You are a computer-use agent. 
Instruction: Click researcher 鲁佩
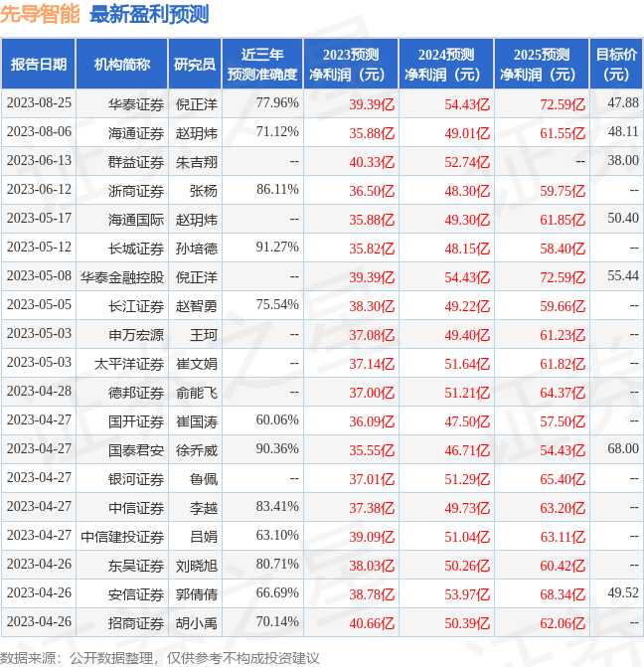coord(204,479)
